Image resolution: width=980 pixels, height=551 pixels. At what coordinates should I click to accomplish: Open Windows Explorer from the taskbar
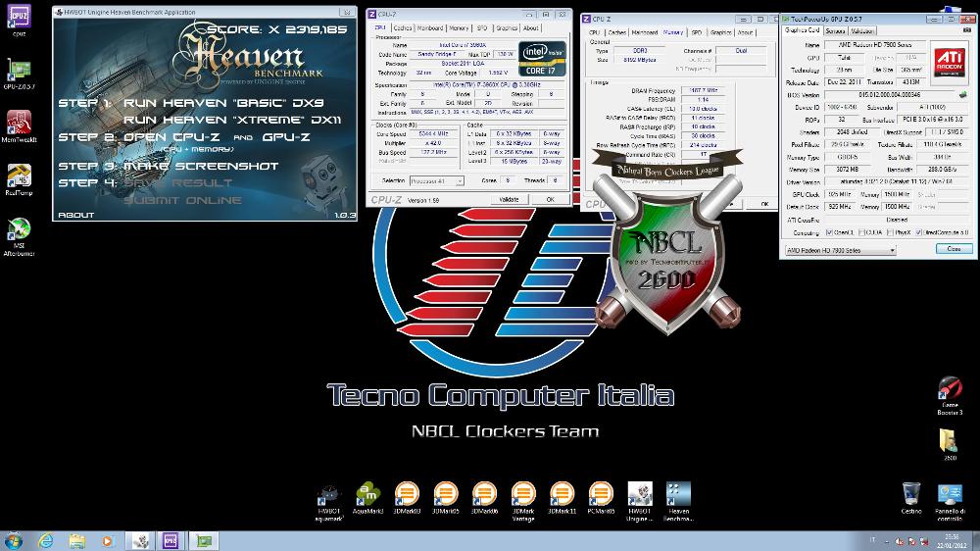tap(76, 540)
